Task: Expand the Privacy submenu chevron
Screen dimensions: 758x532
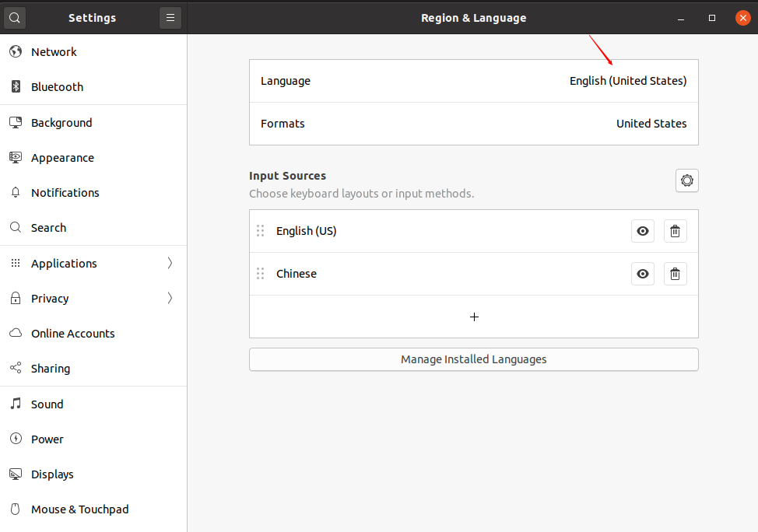Action: [170, 298]
